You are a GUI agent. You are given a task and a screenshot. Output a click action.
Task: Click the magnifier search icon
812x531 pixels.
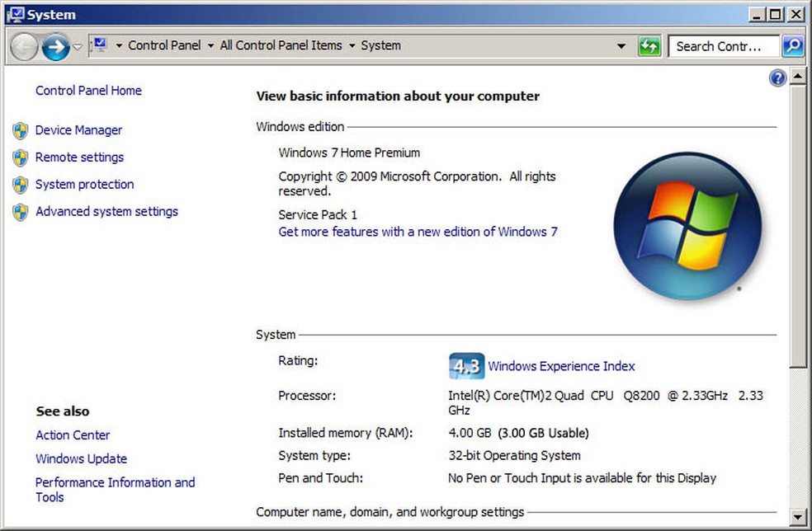click(793, 46)
